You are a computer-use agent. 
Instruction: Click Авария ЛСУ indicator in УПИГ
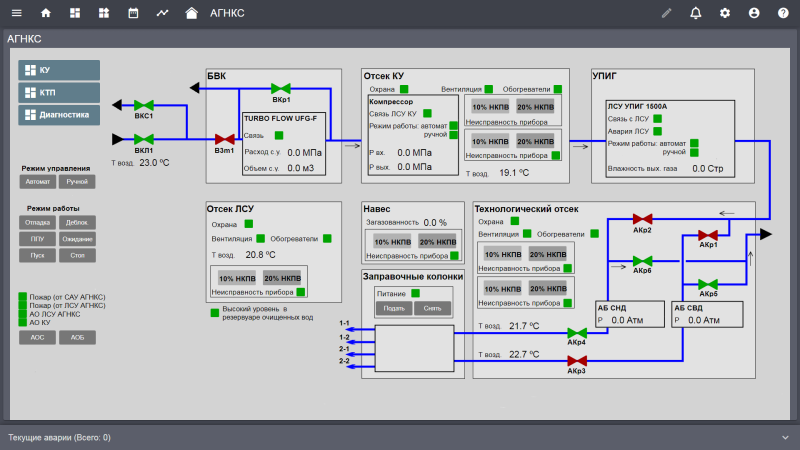658,131
